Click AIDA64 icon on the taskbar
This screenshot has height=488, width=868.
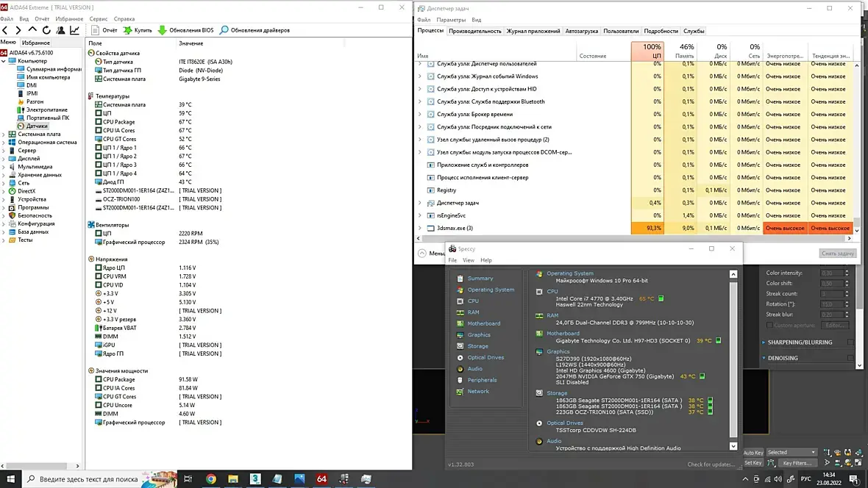pyautogui.click(x=321, y=479)
